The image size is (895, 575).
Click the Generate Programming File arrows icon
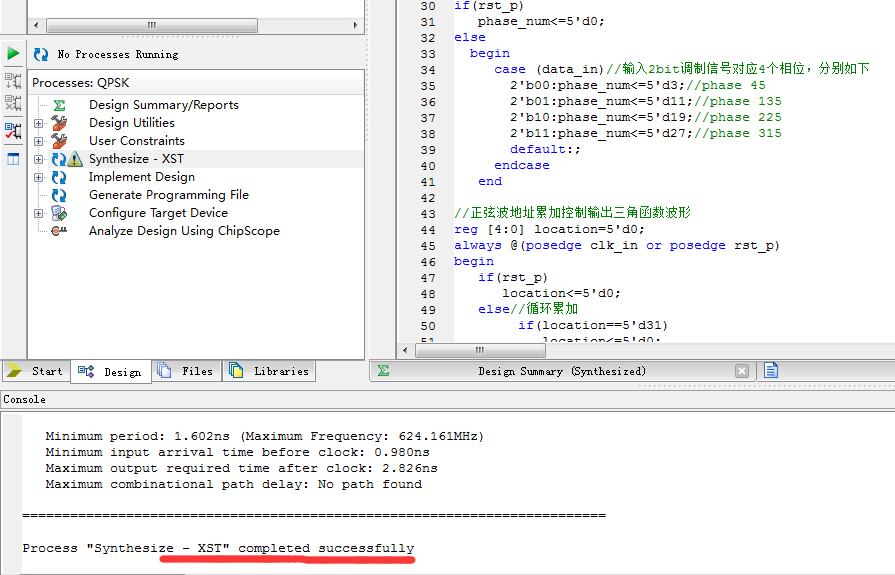(x=59, y=195)
